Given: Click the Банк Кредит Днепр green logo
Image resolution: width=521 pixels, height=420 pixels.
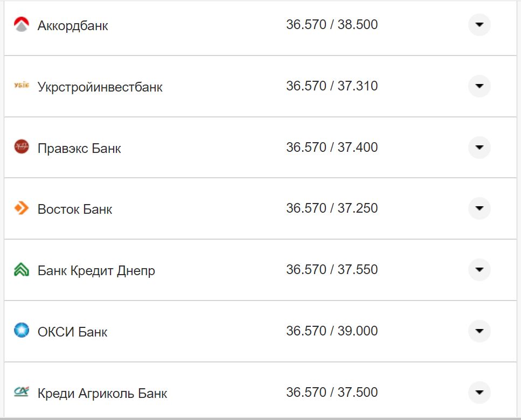Looking at the screenshot, I should click(20, 270).
